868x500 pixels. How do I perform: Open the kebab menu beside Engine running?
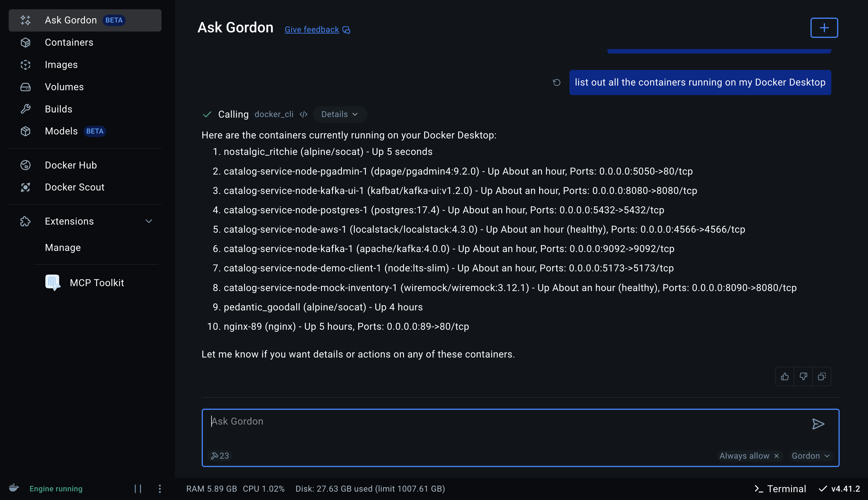click(159, 489)
